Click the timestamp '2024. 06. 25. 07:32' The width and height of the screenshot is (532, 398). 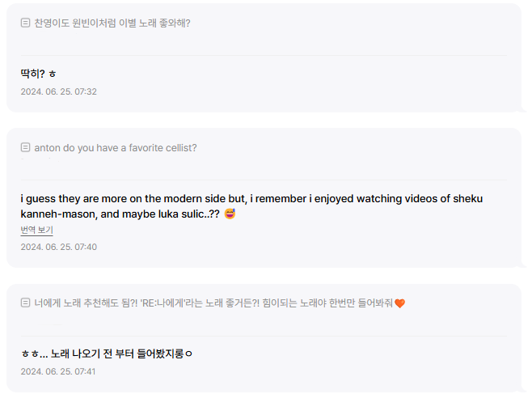(x=58, y=91)
